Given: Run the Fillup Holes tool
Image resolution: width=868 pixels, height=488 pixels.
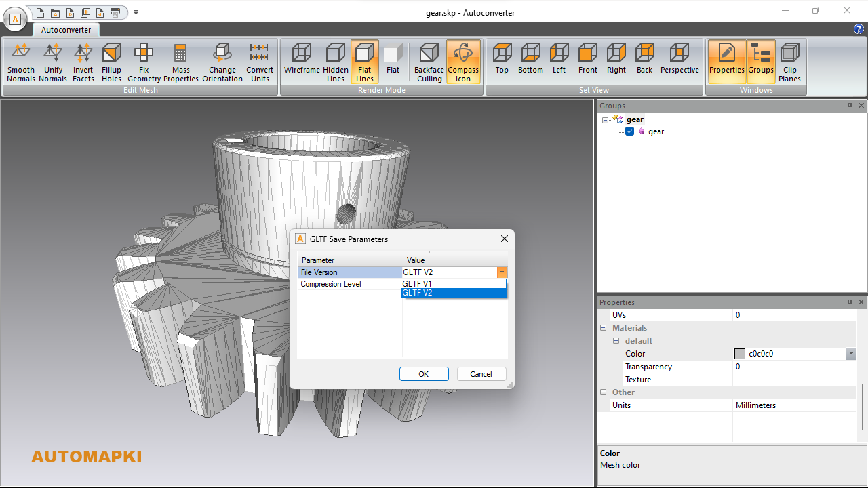Looking at the screenshot, I should (111, 62).
